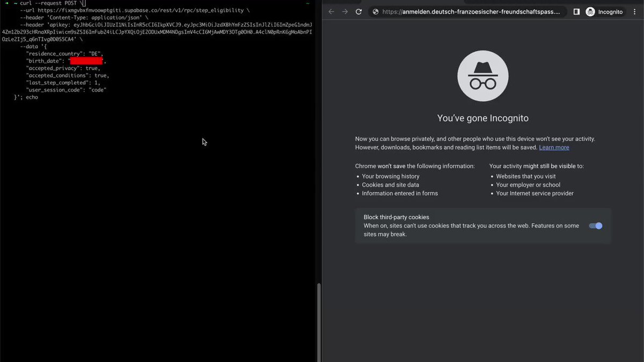Click the "accepted_privacy": true line
The width and height of the screenshot is (644, 362).
click(63, 68)
